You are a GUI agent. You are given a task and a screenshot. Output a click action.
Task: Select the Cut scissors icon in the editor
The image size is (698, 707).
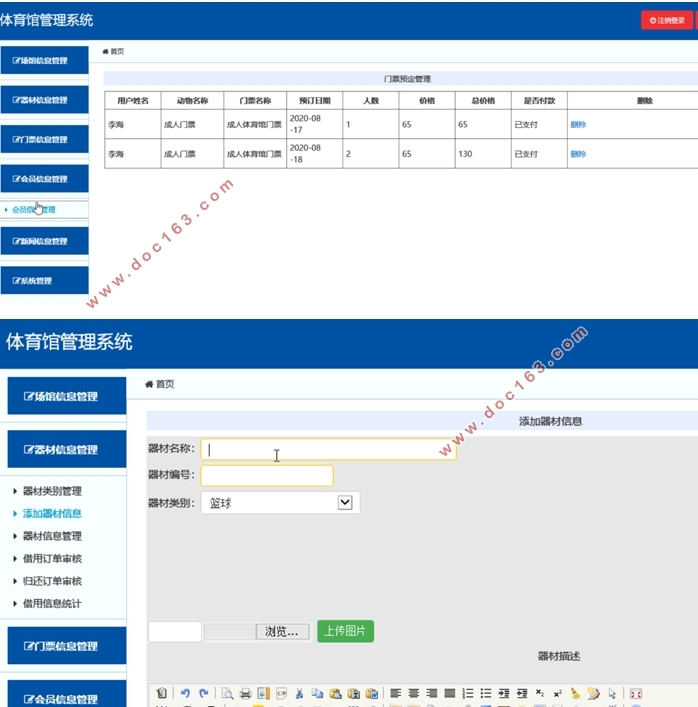299,693
